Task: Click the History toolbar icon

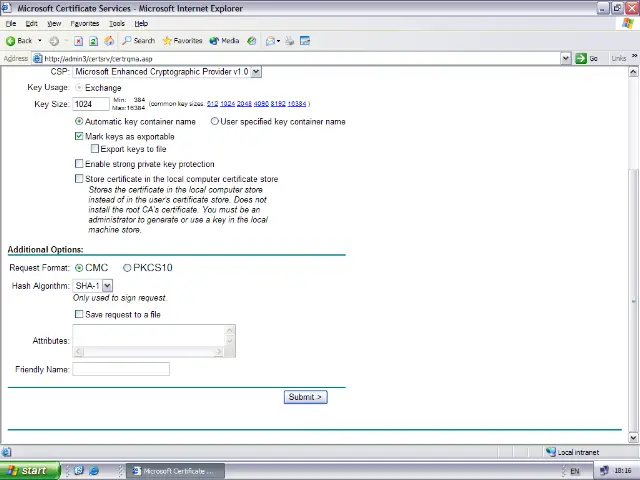Action: coord(252,41)
